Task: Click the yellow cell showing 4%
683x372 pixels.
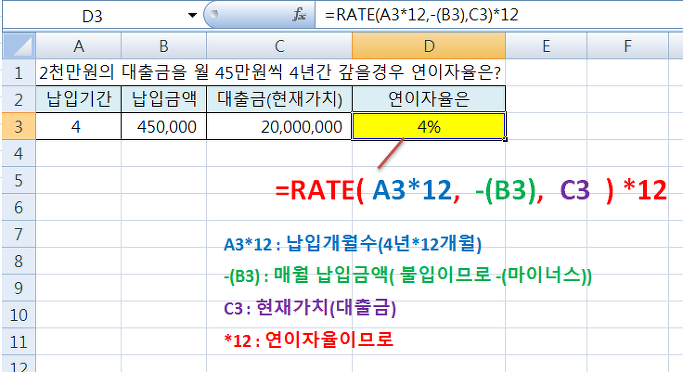Action: tap(429, 126)
